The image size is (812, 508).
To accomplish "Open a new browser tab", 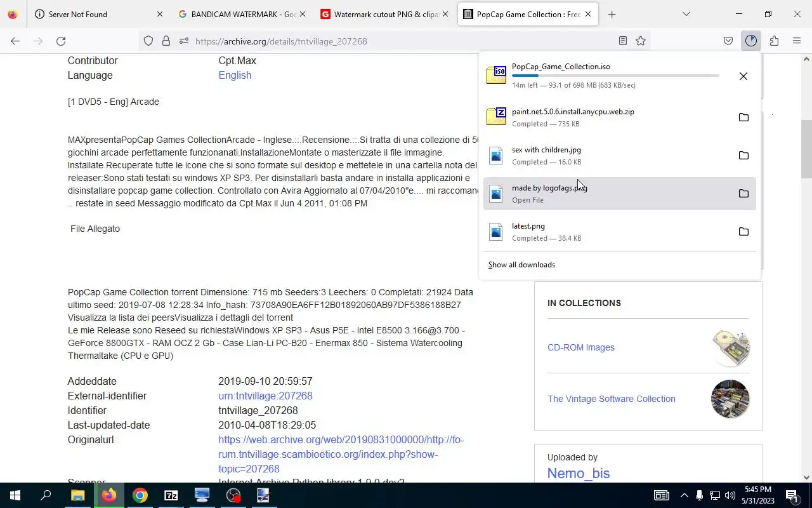I will [612, 14].
